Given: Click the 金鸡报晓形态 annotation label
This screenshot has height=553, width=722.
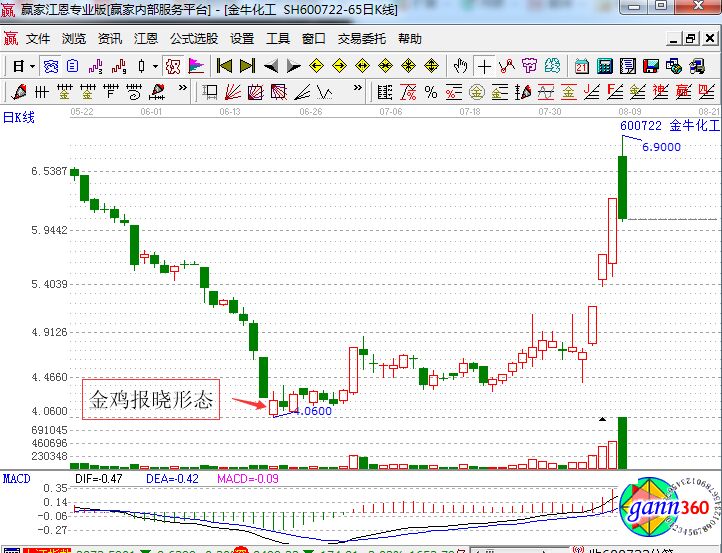Looking at the screenshot, I should point(151,401).
